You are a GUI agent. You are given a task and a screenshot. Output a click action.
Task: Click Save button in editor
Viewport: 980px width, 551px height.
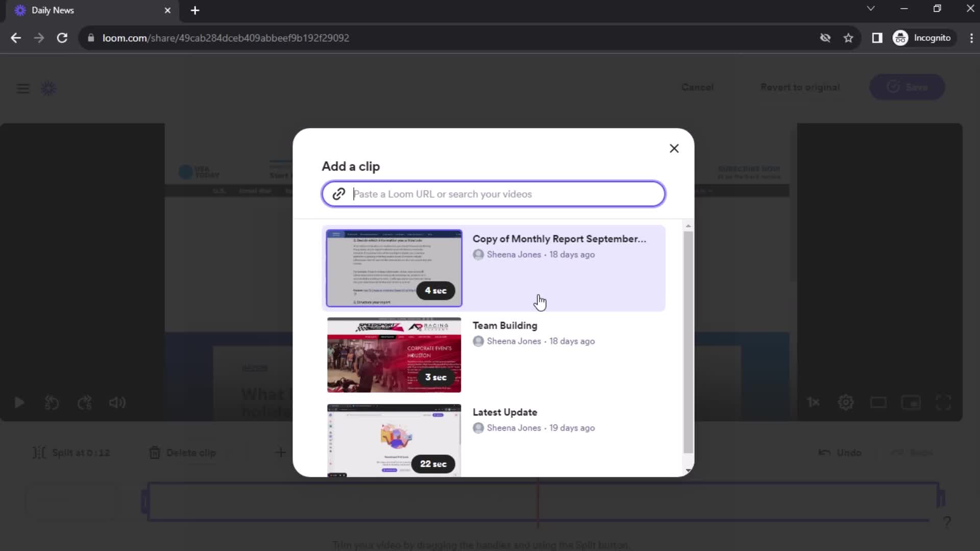pos(908,87)
